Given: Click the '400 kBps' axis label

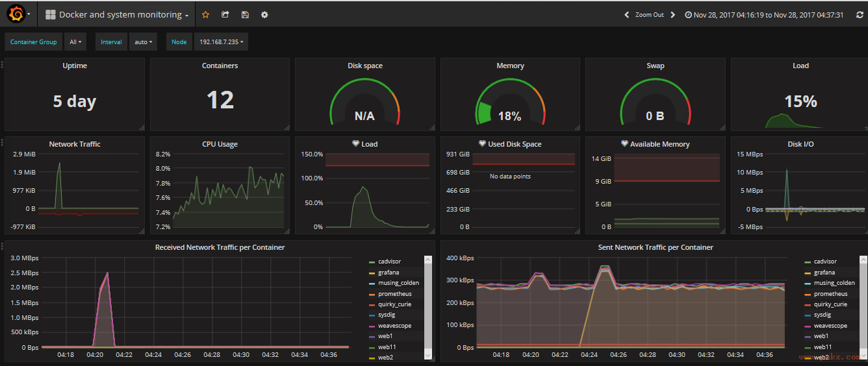Looking at the screenshot, I should click(460, 258).
